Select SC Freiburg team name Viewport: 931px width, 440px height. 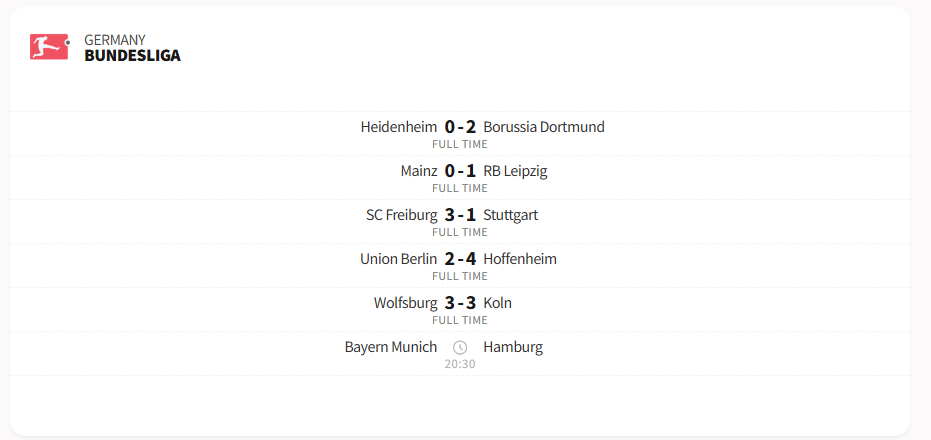402,215
